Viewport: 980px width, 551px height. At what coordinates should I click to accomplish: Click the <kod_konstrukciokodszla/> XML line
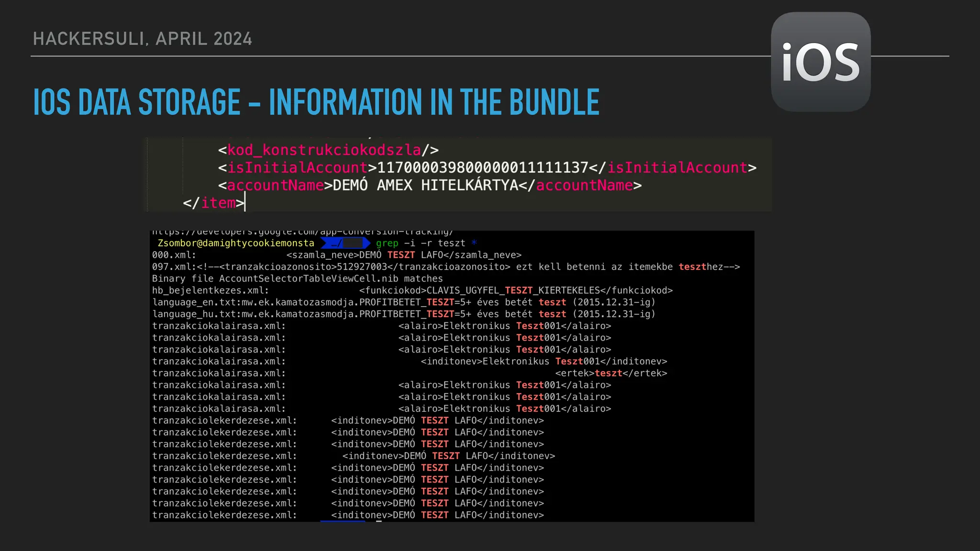(328, 150)
